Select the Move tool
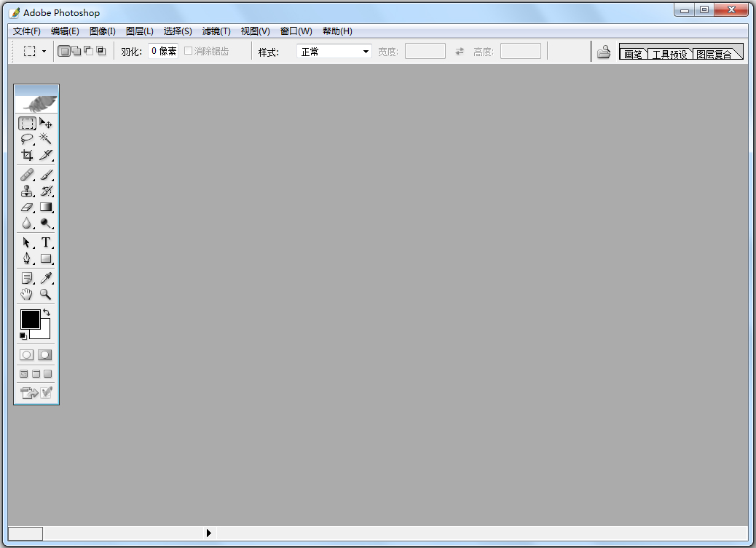The image size is (756, 548). [x=46, y=124]
